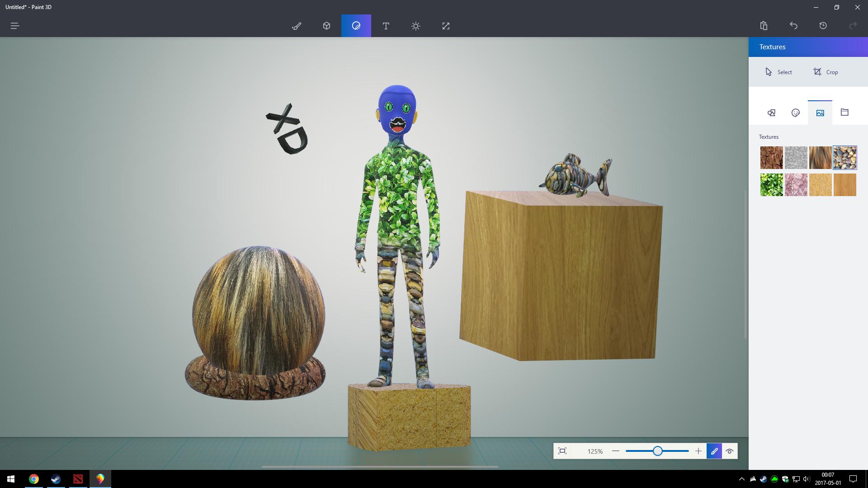Select the Art tools brush icon
Viewport: 868px width, 488px height.
(297, 26)
